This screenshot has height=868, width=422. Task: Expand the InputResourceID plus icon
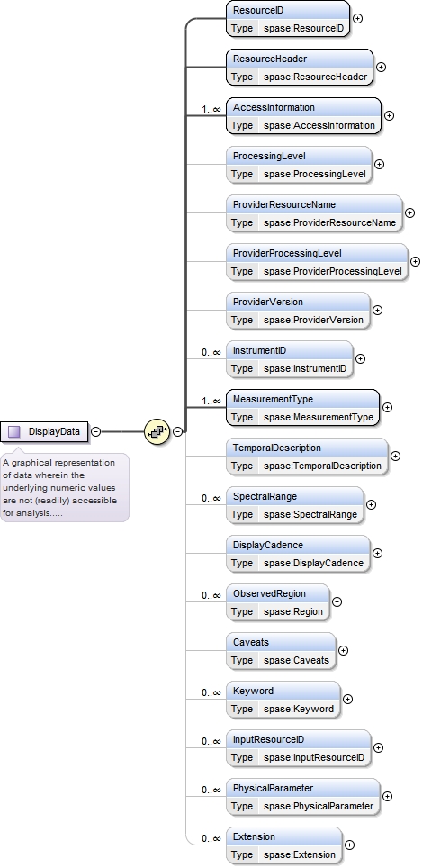(x=378, y=747)
